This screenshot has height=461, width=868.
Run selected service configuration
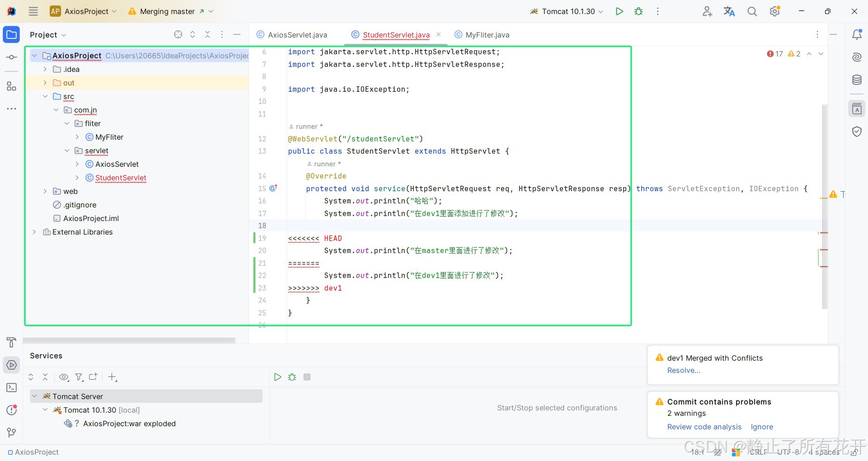278,377
